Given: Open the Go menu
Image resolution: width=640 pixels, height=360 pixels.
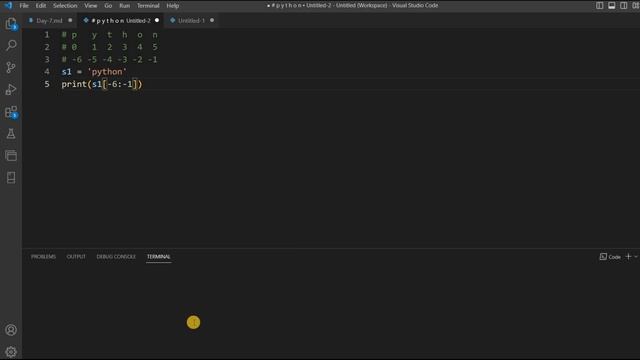Looking at the screenshot, I should point(108,6).
